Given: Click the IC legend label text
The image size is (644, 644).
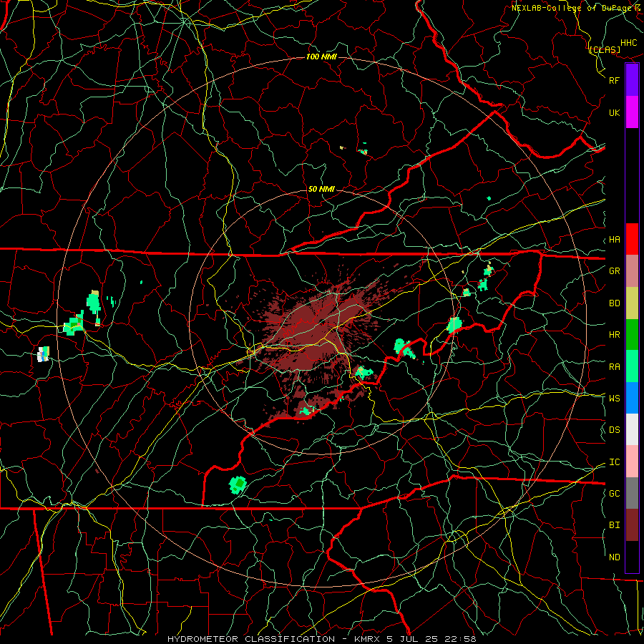Looking at the screenshot, I should tap(614, 462).
